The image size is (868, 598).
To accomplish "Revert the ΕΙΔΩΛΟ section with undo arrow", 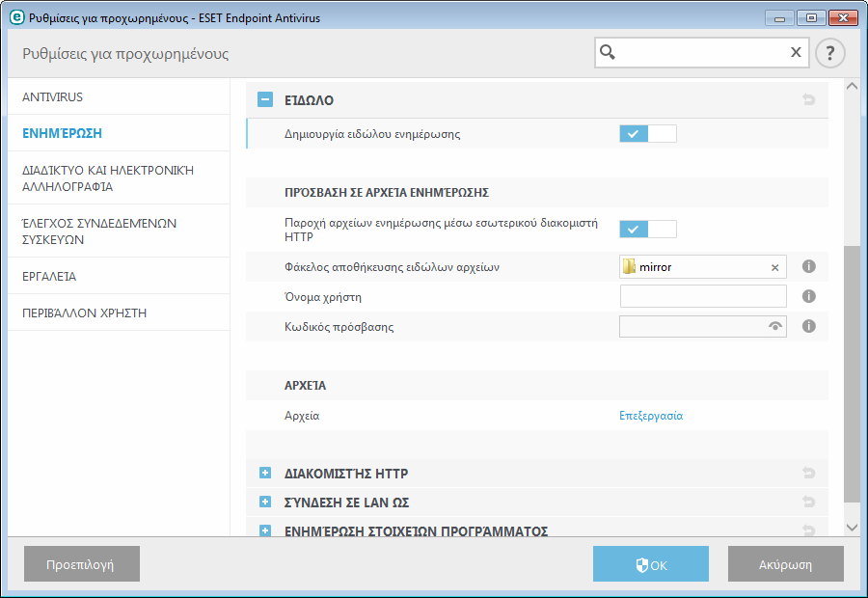I will [808, 99].
